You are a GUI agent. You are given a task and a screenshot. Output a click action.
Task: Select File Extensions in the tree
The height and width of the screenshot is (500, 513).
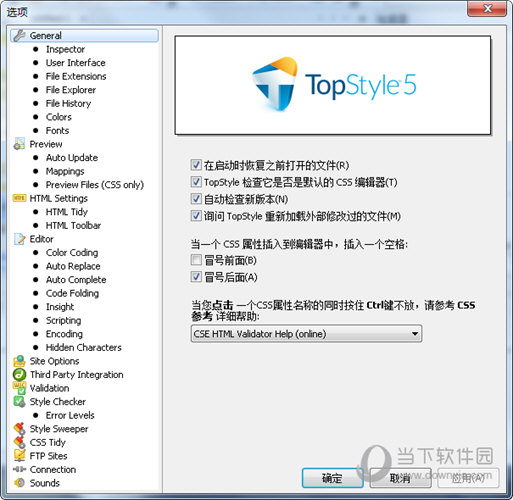(x=76, y=76)
